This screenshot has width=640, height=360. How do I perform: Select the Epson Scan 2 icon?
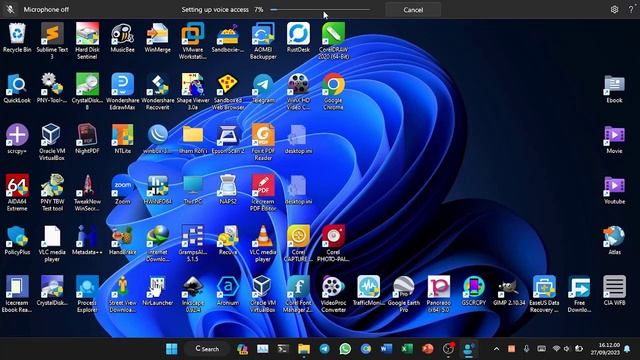(x=228, y=139)
